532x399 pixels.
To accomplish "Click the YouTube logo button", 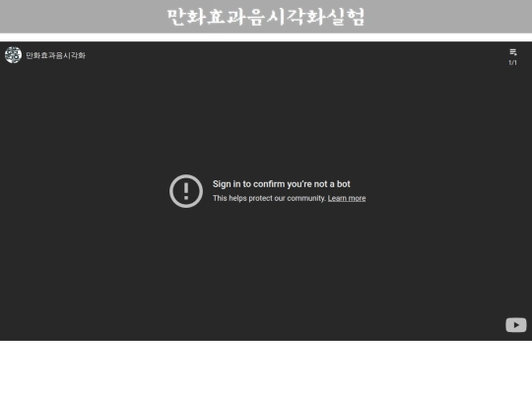I will pos(516,325).
